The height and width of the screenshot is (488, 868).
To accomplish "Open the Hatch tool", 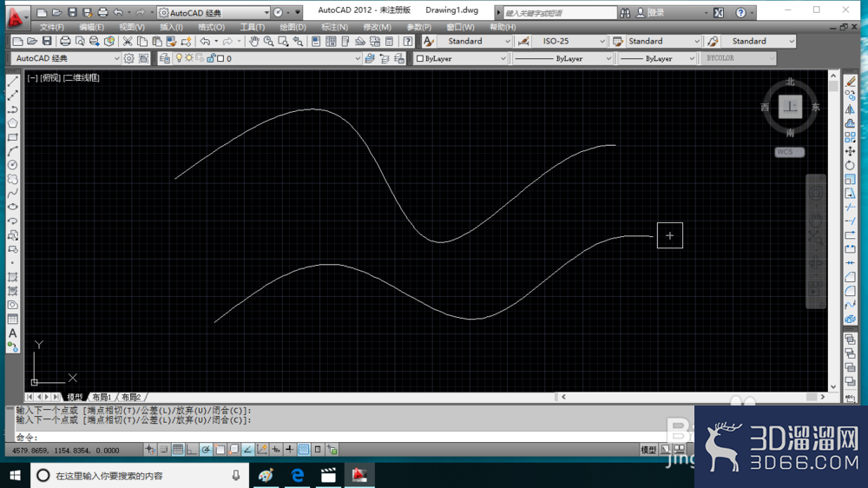I will coord(13,277).
